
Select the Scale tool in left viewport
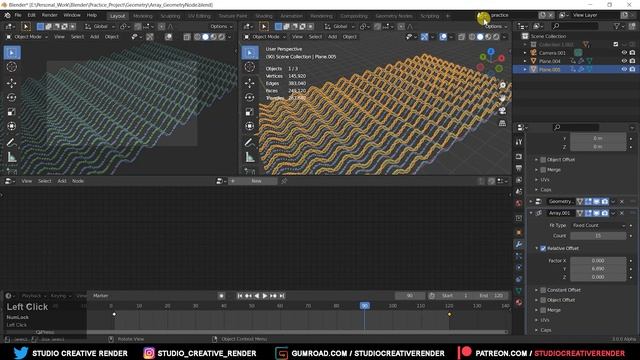click(11, 112)
